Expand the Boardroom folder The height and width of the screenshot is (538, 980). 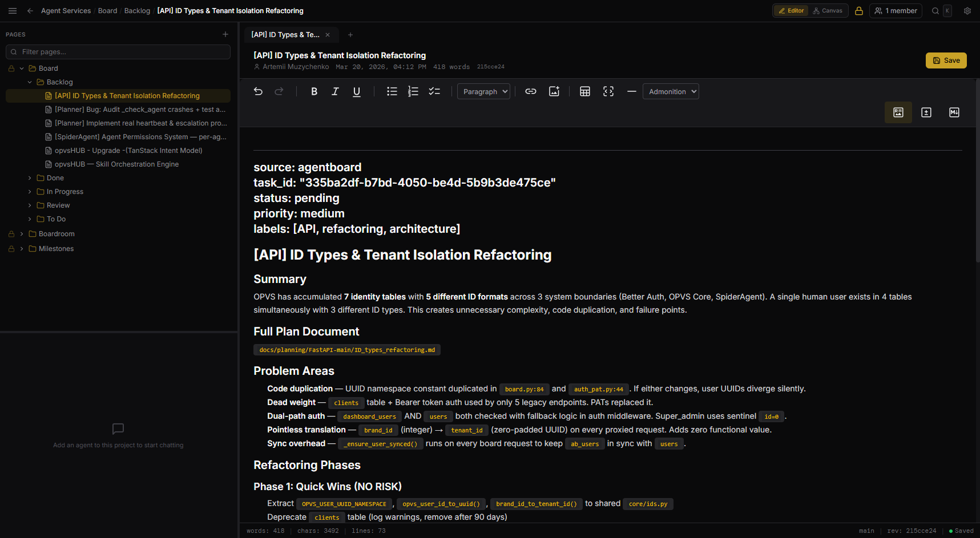click(22, 234)
